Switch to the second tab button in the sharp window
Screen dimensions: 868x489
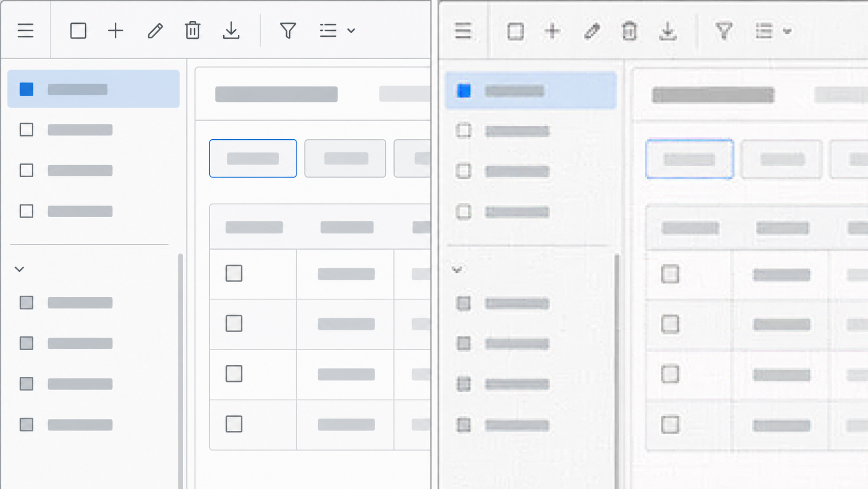point(345,158)
